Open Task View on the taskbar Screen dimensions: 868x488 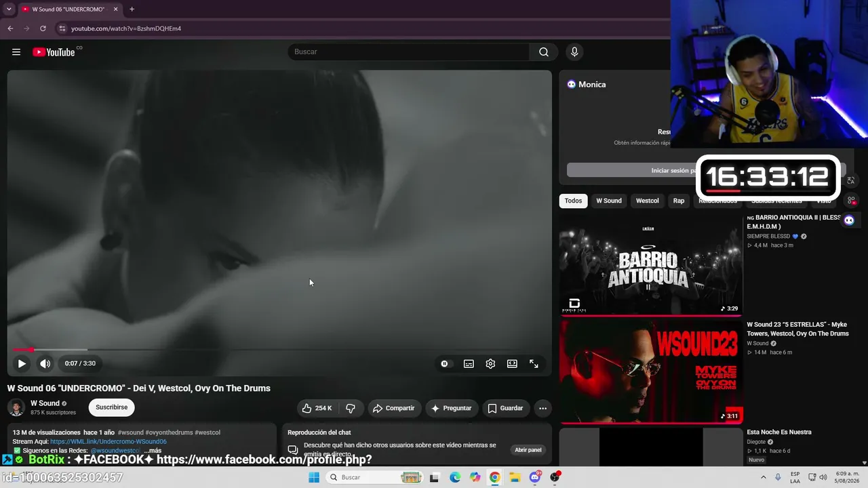point(435,477)
